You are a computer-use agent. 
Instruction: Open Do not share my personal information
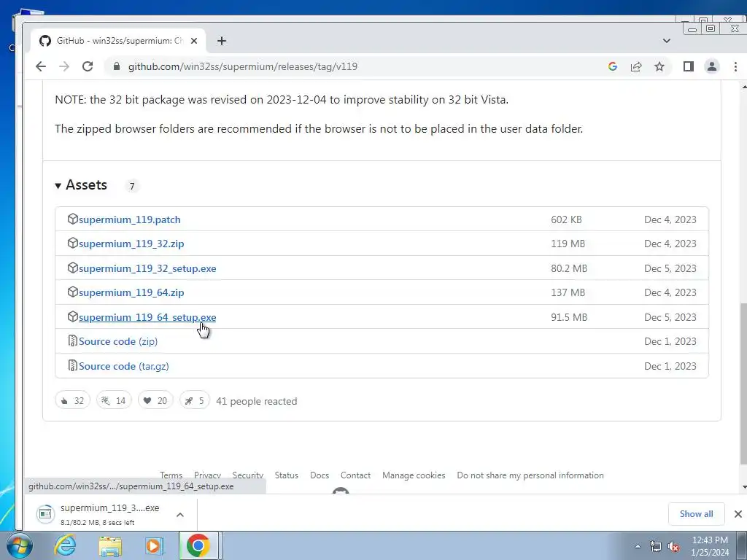point(530,475)
